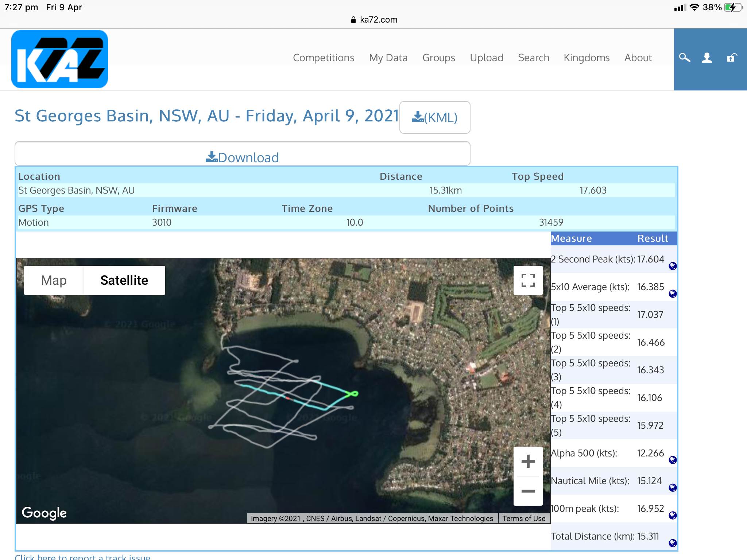Show 2 Second Peak globe icon

coord(673,266)
